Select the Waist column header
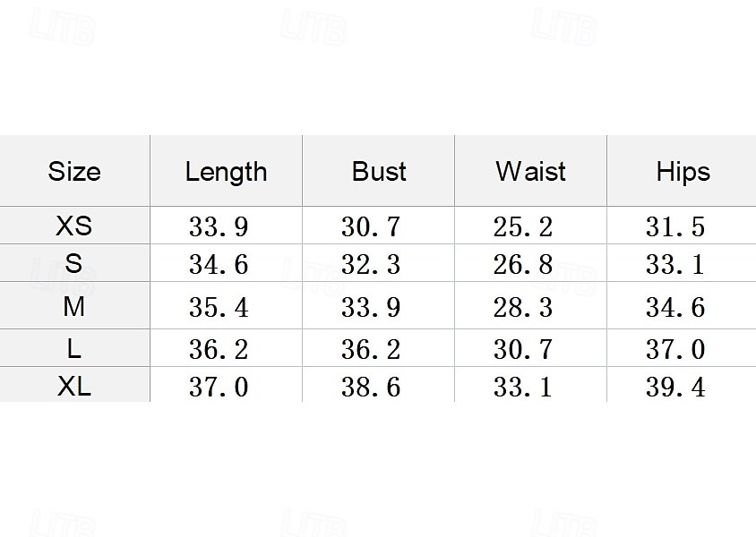Viewport: 756px width, 537px height. click(530, 172)
